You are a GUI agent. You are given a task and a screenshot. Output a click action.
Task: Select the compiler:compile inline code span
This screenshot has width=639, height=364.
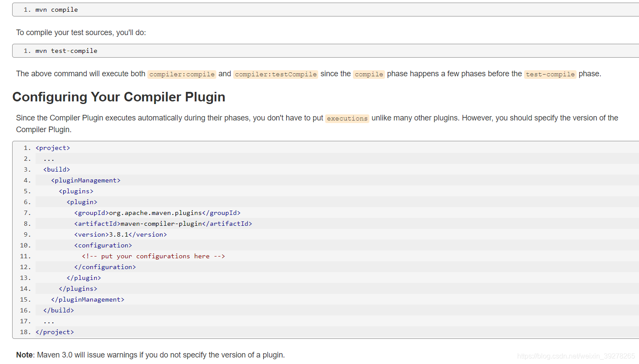[182, 74]
